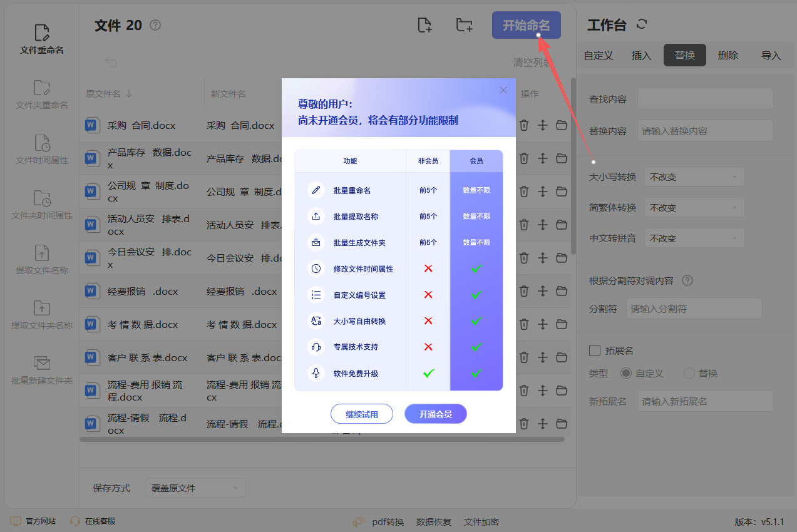Click the 清空列表 link
Image resolution: width=797 pixels, height=532 pixels.
click(533, 63)
